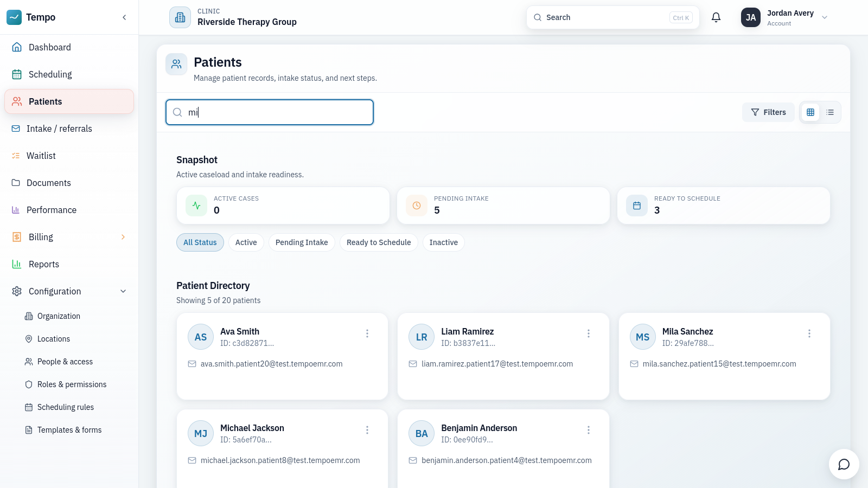868x488 pixels.
Task: Filter by Ready to Schedule status
Action: pyautogui.click(x=379, y=242)
